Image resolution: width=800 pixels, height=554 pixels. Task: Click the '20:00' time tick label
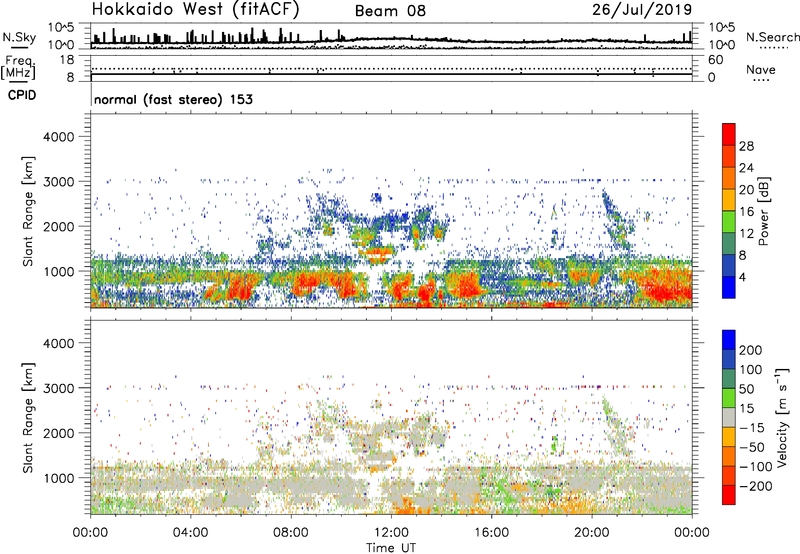point(591,533)
